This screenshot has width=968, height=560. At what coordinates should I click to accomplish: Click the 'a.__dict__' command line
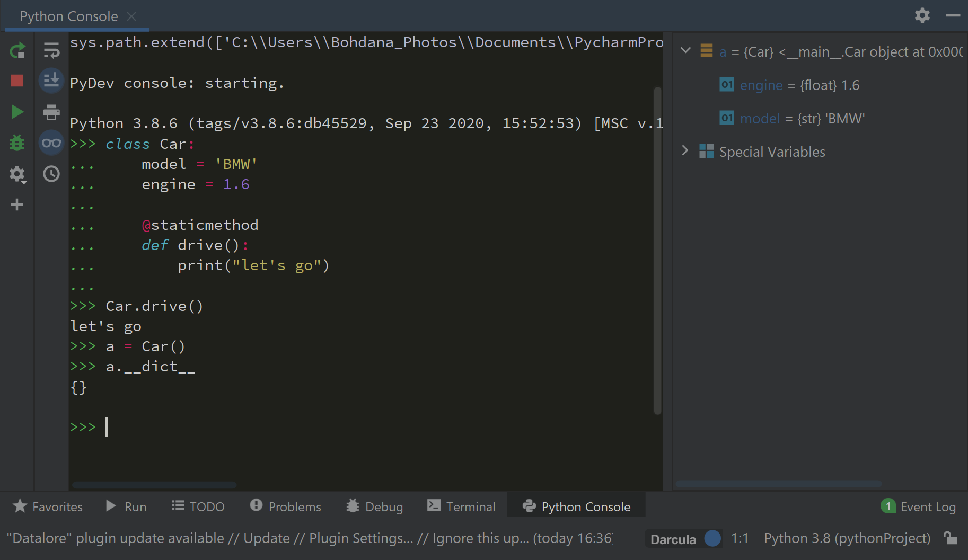(151, 367)
